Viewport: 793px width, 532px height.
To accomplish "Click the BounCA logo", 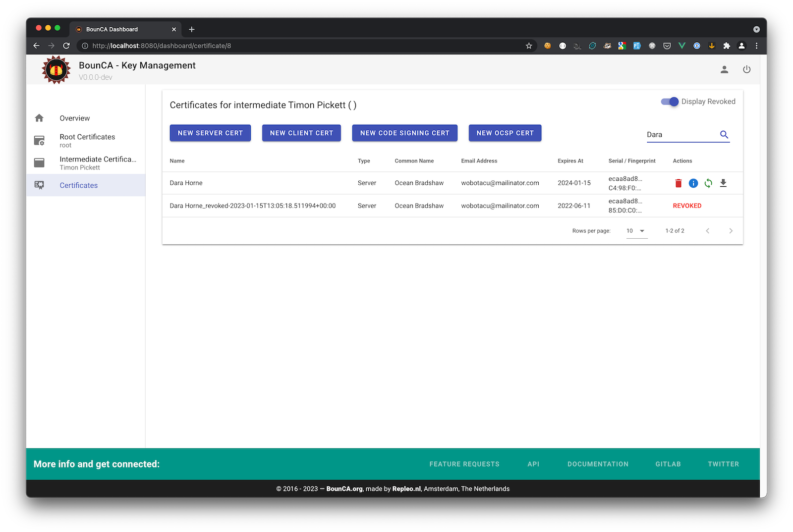I will click(x=56, y=70).
